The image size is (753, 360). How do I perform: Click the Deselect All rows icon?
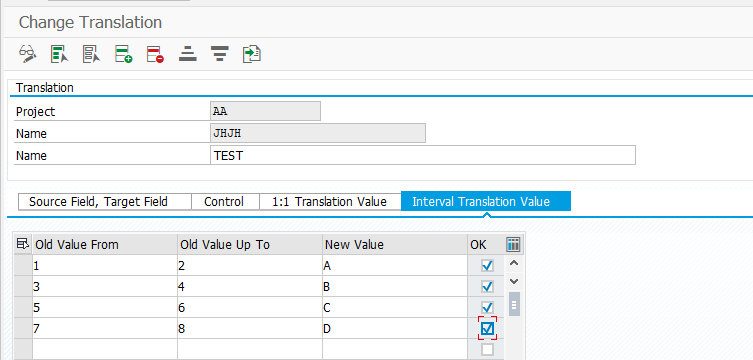(91, 53)
